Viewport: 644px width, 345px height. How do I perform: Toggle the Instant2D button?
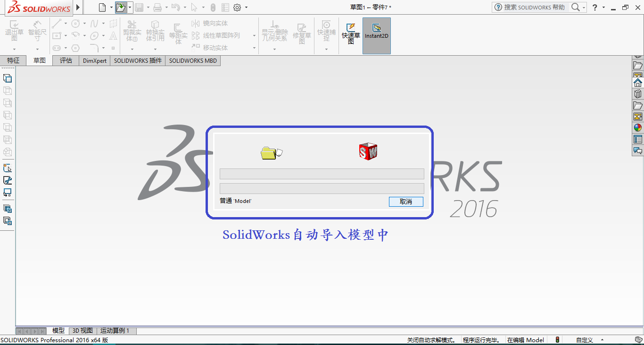click(x=376, y=35)
